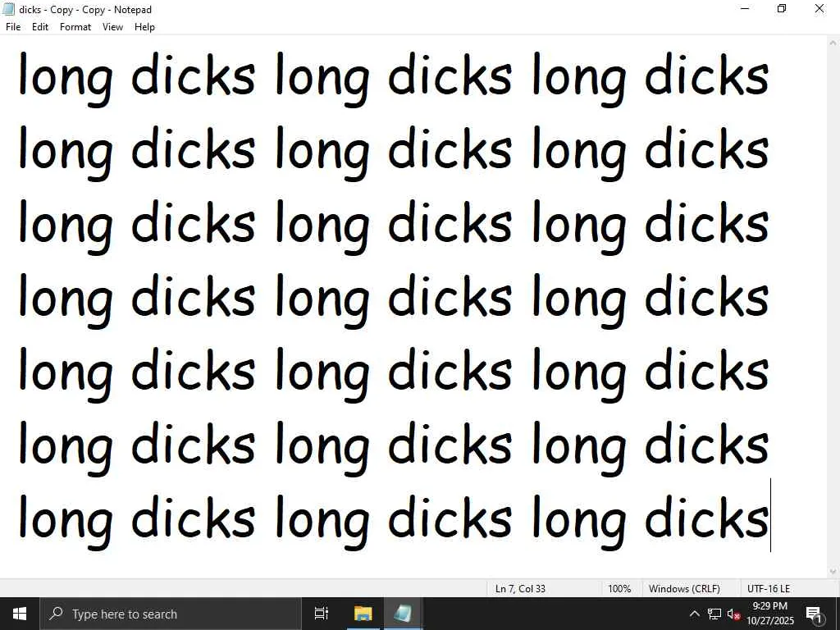The width and height of the screenshot is (840, 630).
Task: Restore down the Notepad window
Action: (782, 9)
